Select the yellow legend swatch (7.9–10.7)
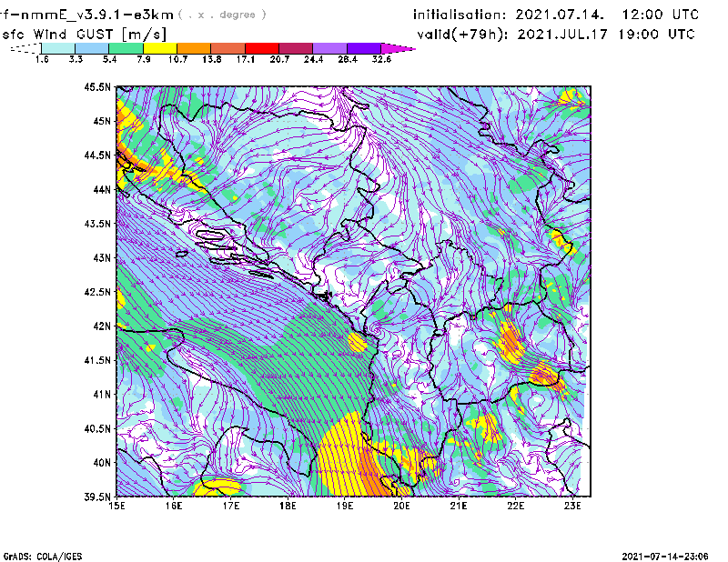The width and height of the screenshot is (728, 562). point(160,48)
